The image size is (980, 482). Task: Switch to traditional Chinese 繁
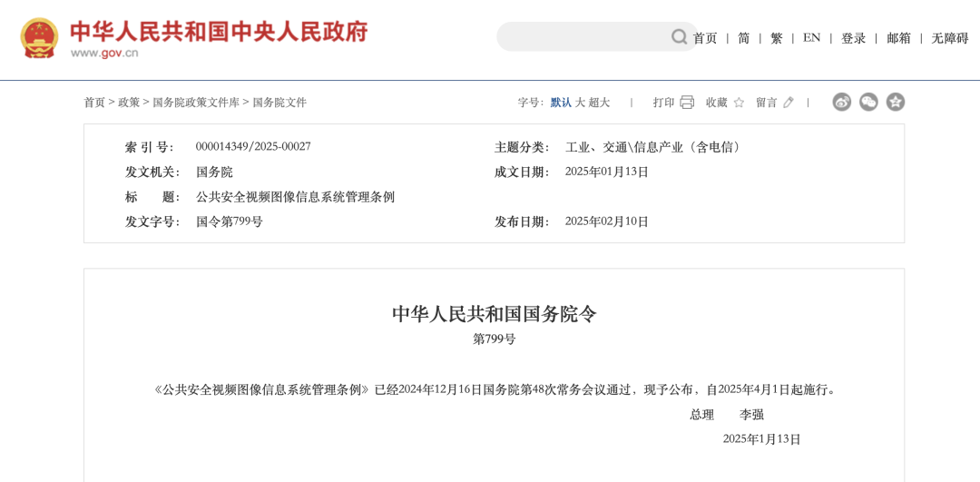(777, 38)
